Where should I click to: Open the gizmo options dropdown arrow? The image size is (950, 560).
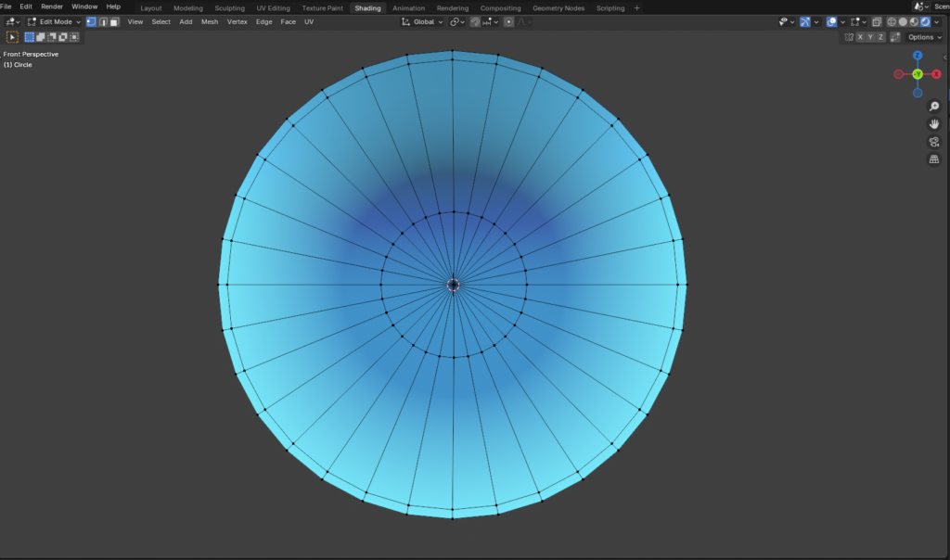click(816, 22)
